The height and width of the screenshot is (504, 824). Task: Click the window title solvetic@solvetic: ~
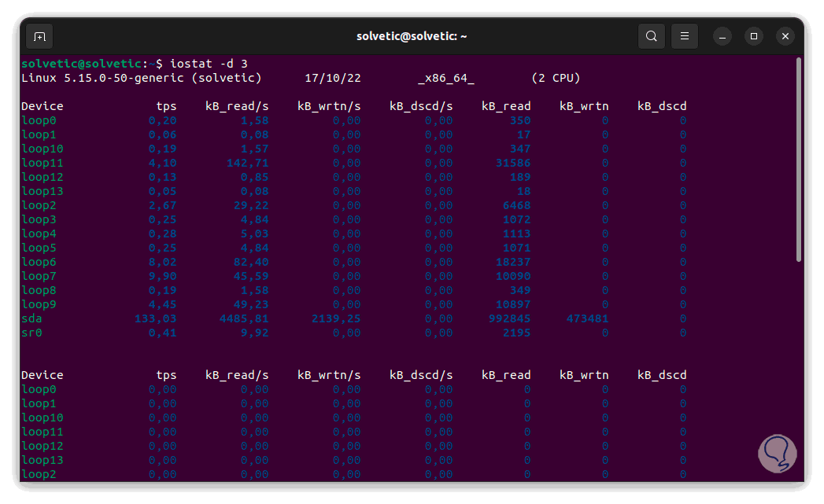(412, 36)
